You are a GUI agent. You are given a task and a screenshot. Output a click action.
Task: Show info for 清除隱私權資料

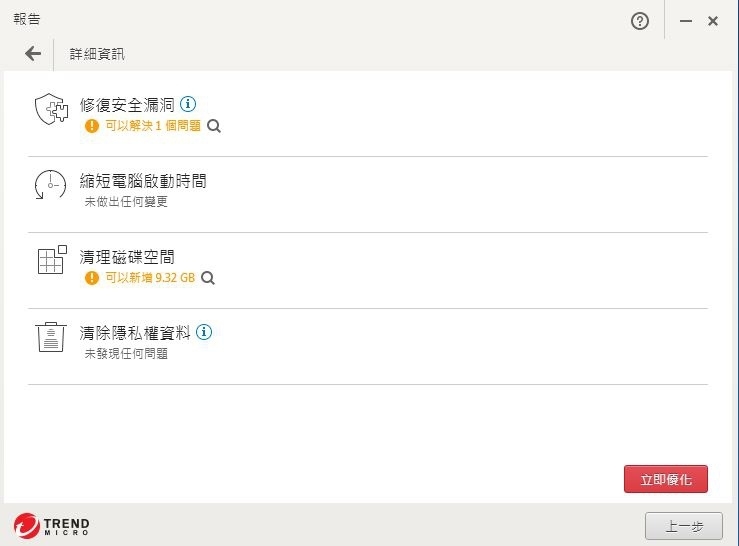point(205,332)
